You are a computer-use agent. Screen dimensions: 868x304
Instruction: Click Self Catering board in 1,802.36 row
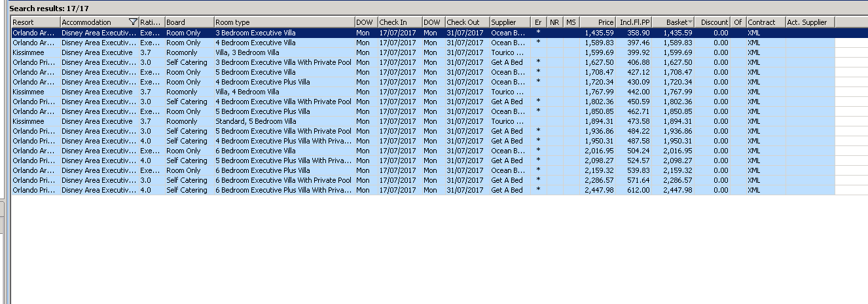click(189, 102)
